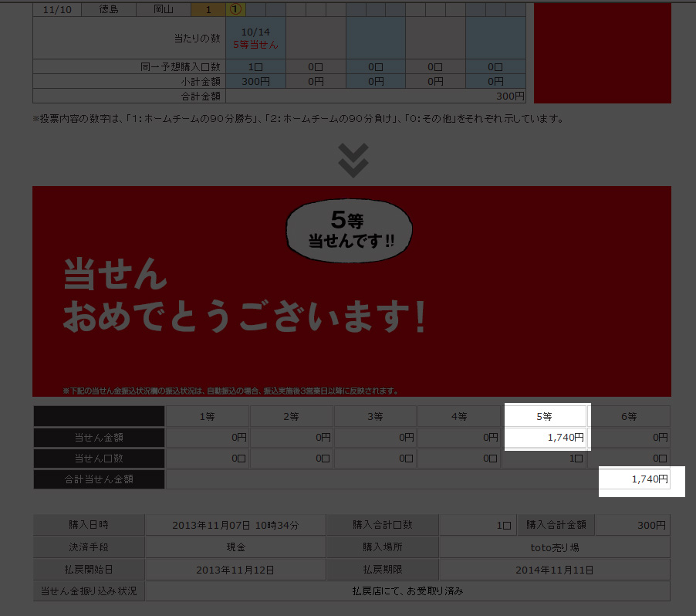The image size is (696, 616).
Task: Click the 合計当せん金額 total of 1,740円
Action: coord(648,479)
